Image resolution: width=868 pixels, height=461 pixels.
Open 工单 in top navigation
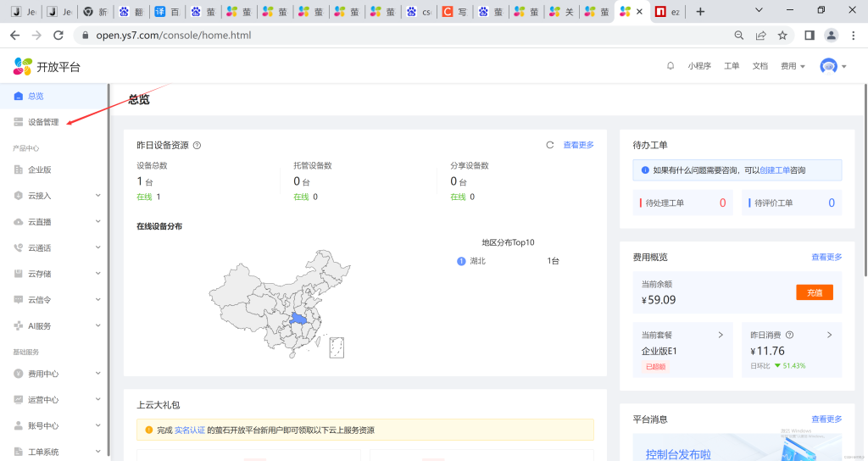click(732, 66)
